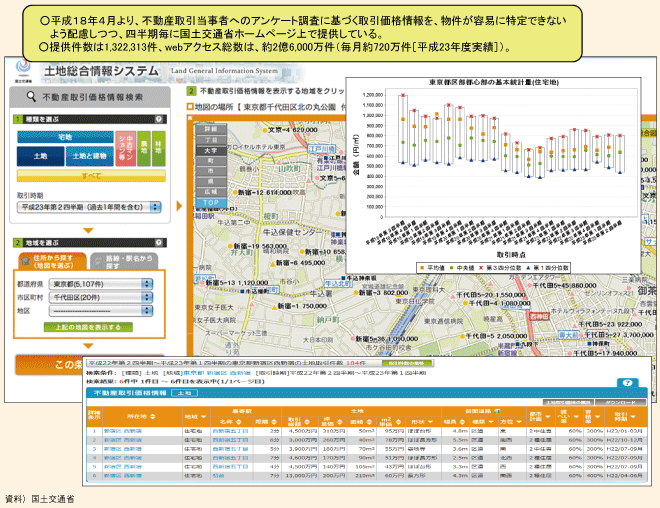Screen dimensions: 660x508
Task: Set map scale to 県 level
Action: click(211, 181)
